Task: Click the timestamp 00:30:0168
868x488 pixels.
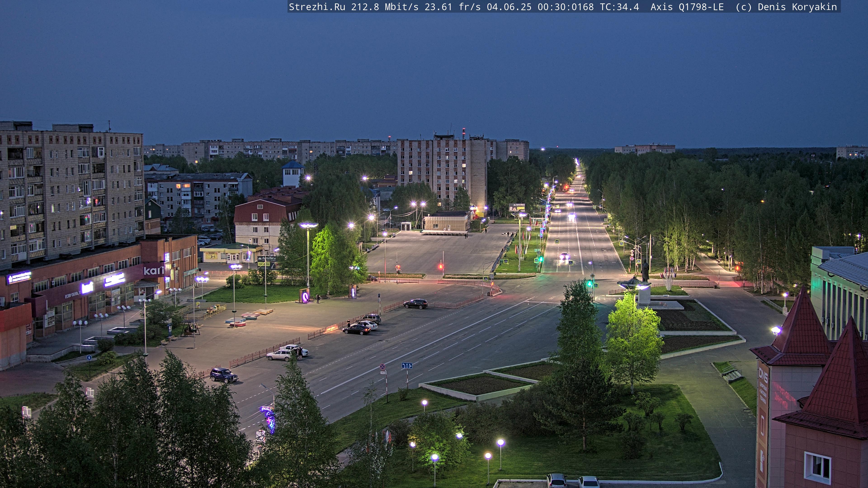Action: click(x=566, y=7)
